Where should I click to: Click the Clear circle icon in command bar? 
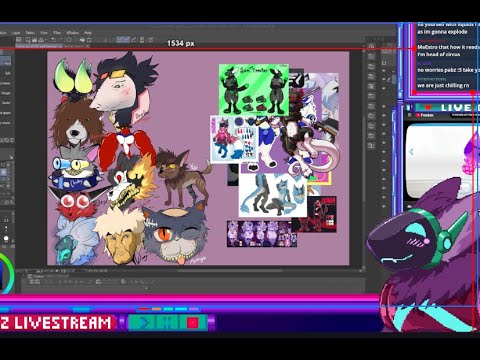[x=69, y=40]
